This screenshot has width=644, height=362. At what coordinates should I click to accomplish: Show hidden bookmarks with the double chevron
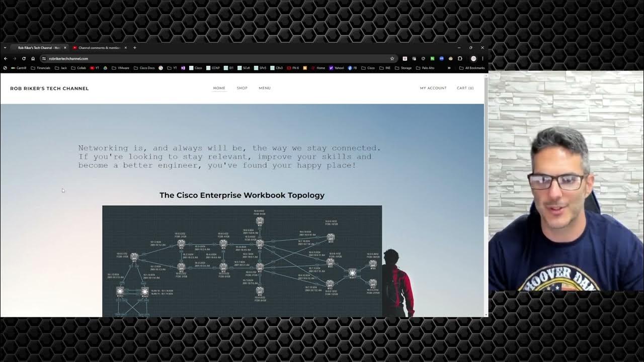tap(449, 68)
